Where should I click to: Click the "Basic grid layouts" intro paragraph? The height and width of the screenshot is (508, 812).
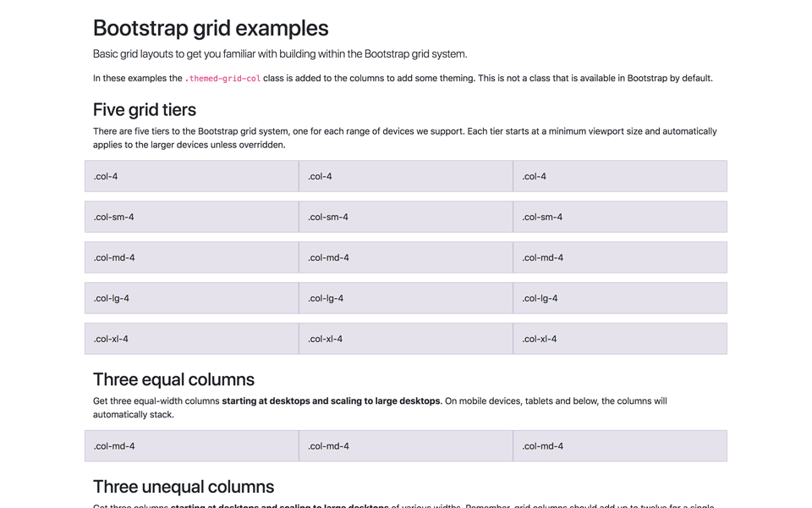click(x=280, y=54)
